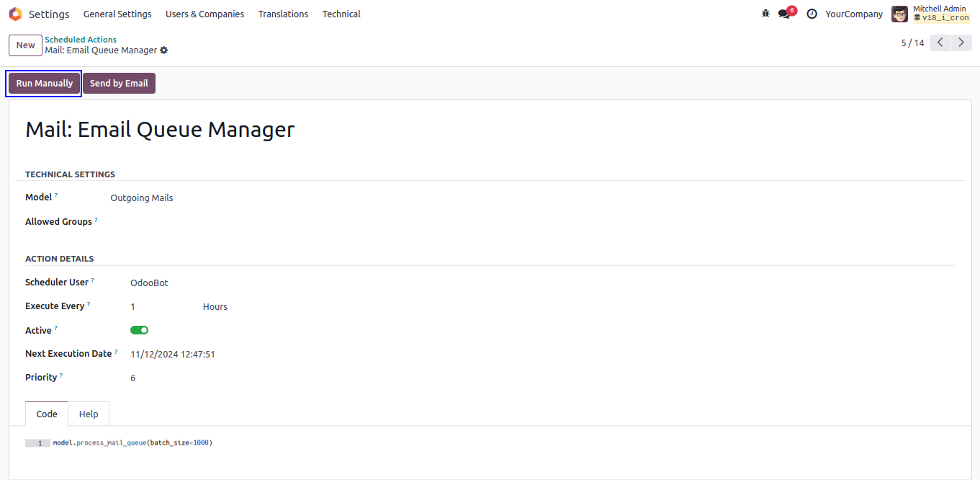This screenshot has width=980, height=480.
Task: Open the YourCompany company switcher
Action: click(854, 14)
